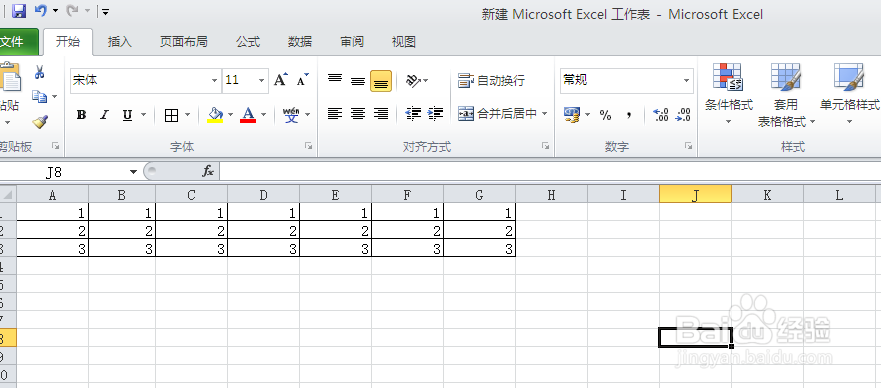The width and height of the screenshot is (881, 388).
Task: Select all cells with corner triangle
Action: (x=8, y=195)
